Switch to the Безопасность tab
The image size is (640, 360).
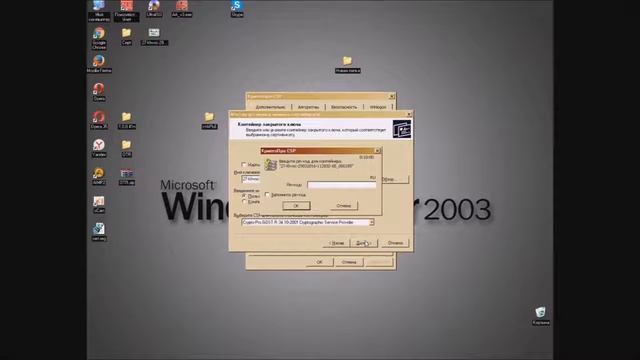[x=344, y=107]
